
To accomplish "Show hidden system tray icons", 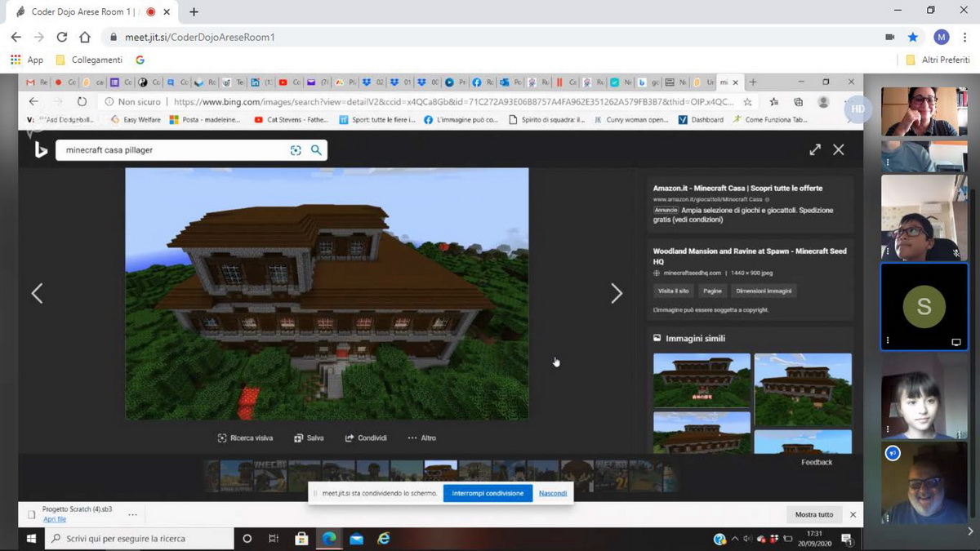I will (734, 539).
